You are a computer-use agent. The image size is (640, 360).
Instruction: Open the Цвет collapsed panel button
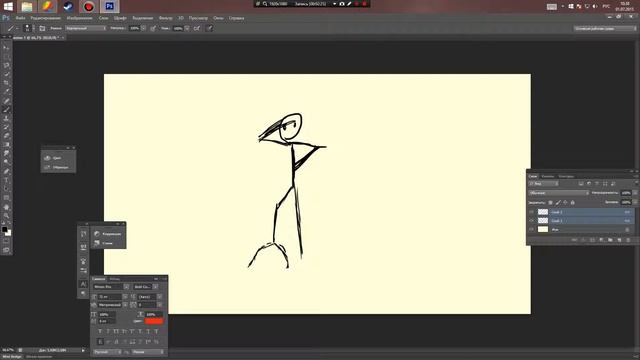58,158
